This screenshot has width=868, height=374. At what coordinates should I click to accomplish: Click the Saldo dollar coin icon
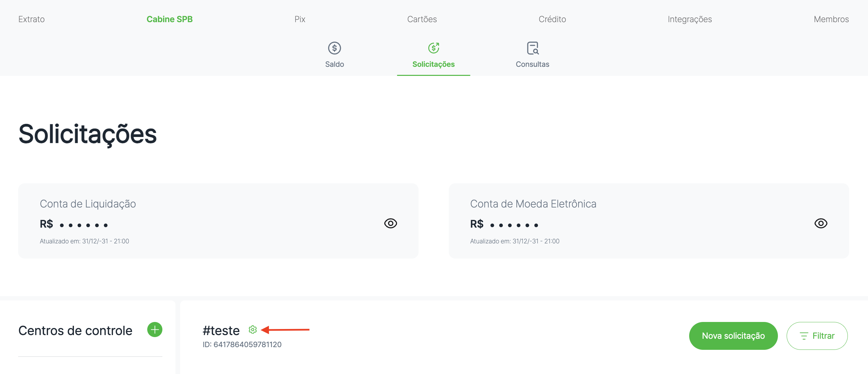(x=334, y=48)
